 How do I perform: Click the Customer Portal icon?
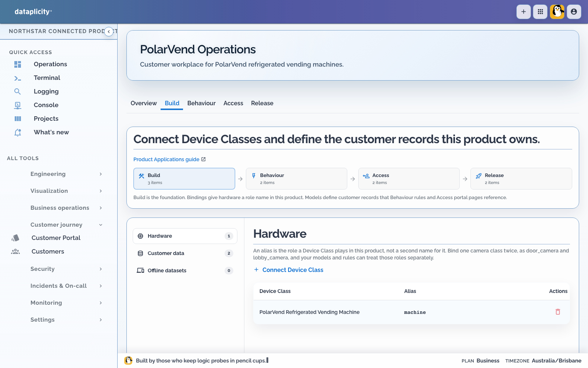tap(15, 238)
